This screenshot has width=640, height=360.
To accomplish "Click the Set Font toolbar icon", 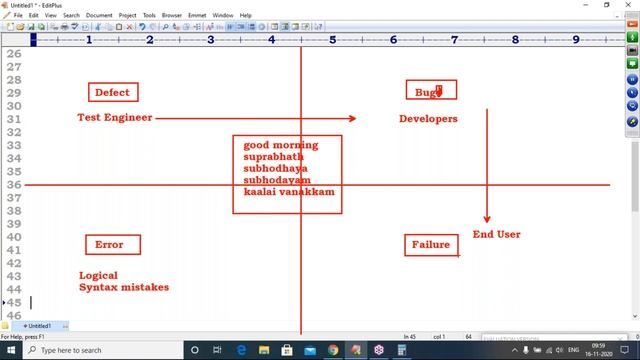I will coord(210,27).
